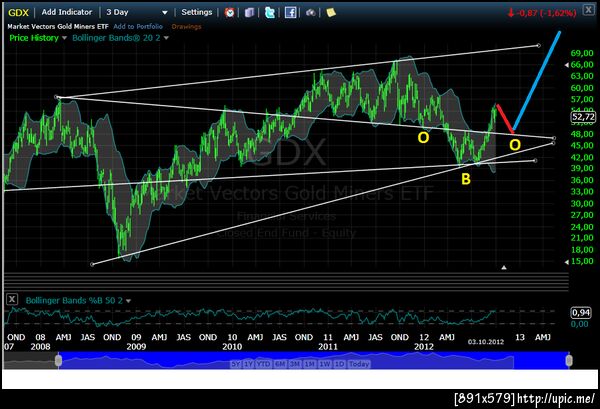Click the 0,00 indicator scale value
This screenshot has height=409, width=600.
(x=579, y=324)
